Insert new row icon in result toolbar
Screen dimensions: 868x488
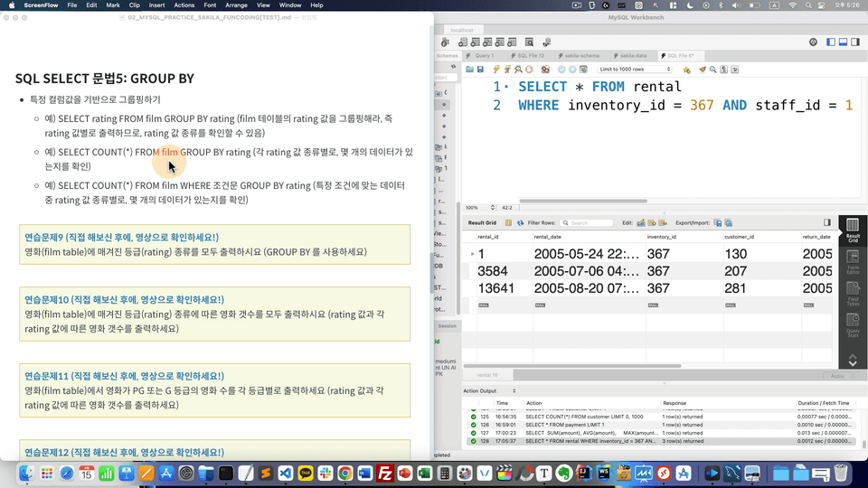652,223
